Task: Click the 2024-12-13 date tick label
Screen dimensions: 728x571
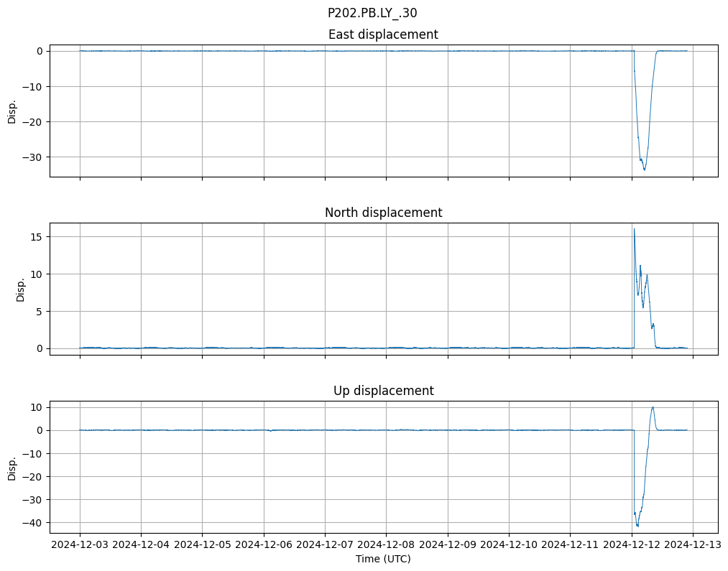Action: [x=693, y=544]
